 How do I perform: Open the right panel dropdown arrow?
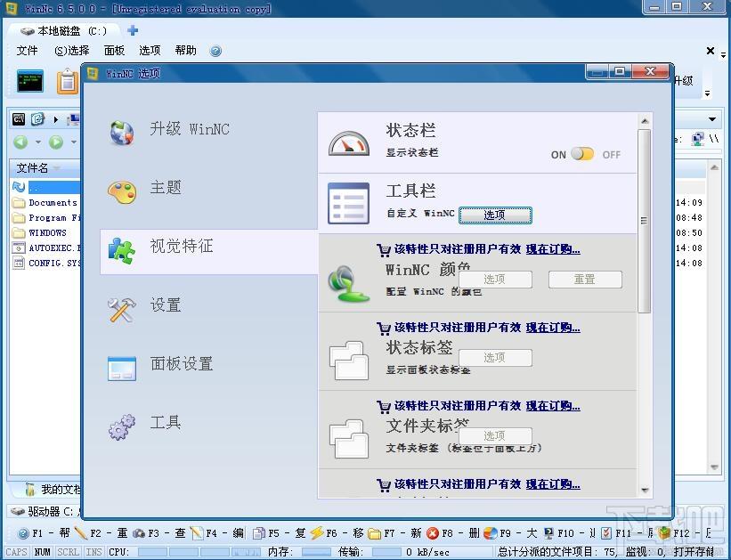(712, 119)
